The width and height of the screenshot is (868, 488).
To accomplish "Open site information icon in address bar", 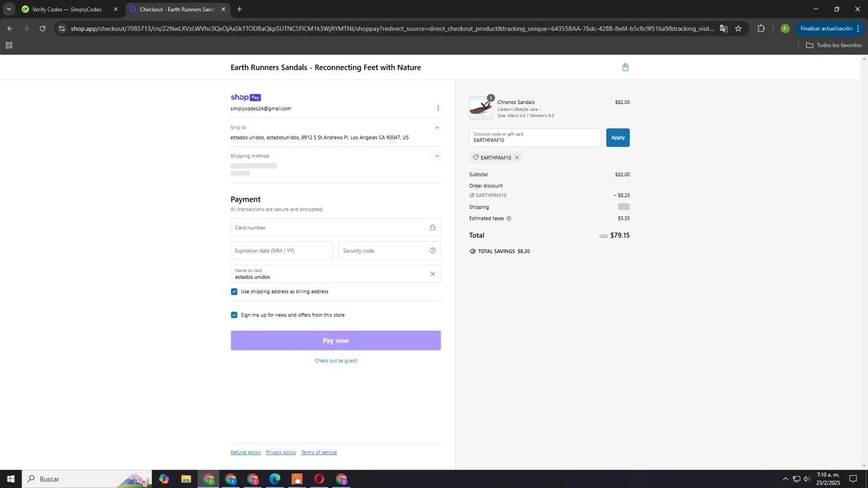I will click(62, 28).
